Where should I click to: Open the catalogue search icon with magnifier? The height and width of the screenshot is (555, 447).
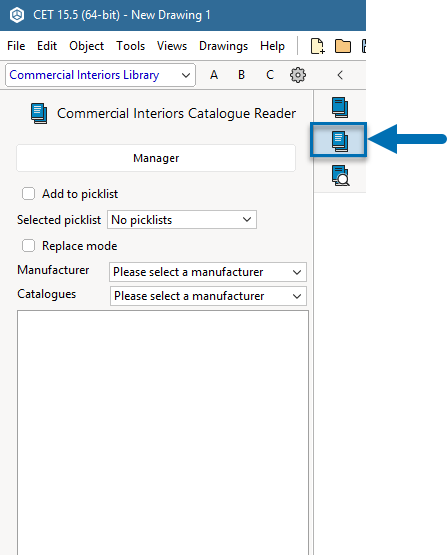coord(340,175)
